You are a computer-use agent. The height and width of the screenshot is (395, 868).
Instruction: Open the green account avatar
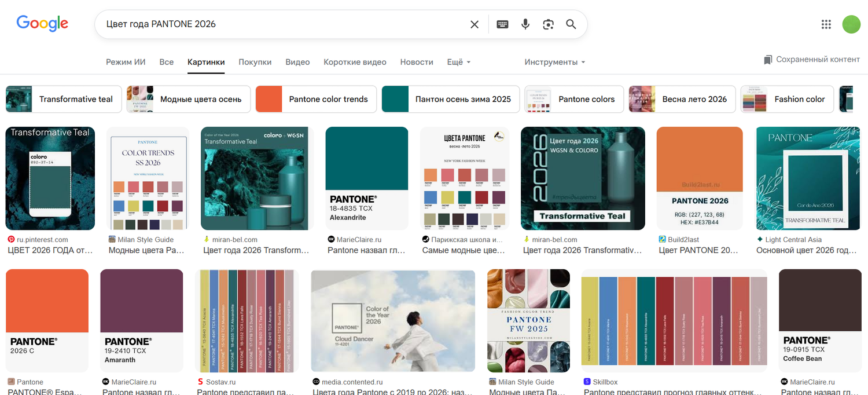coord(851,24)
